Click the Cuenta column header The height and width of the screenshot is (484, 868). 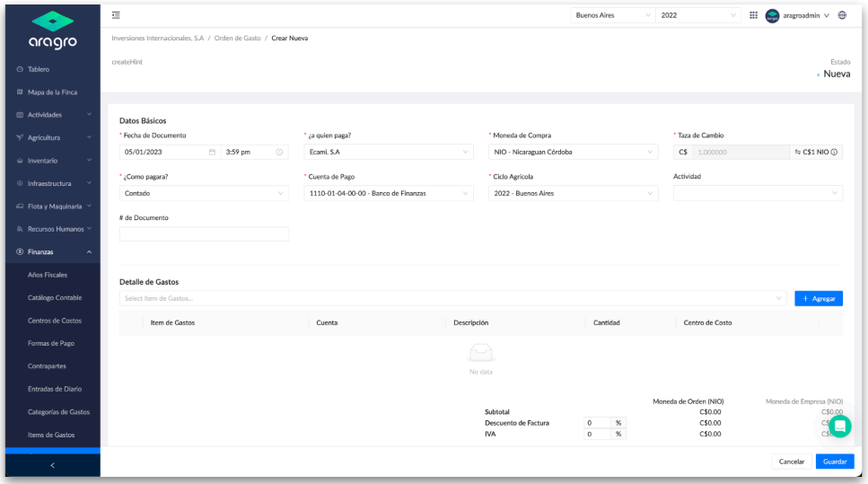click(327, 322)
